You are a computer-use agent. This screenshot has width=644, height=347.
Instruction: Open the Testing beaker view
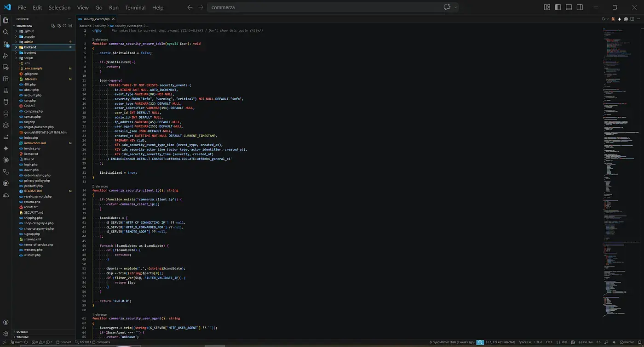(x=6, y=91)
